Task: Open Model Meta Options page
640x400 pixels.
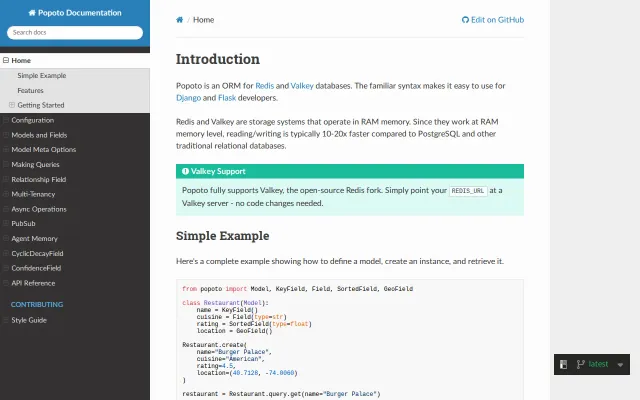Action: [44, 149]
